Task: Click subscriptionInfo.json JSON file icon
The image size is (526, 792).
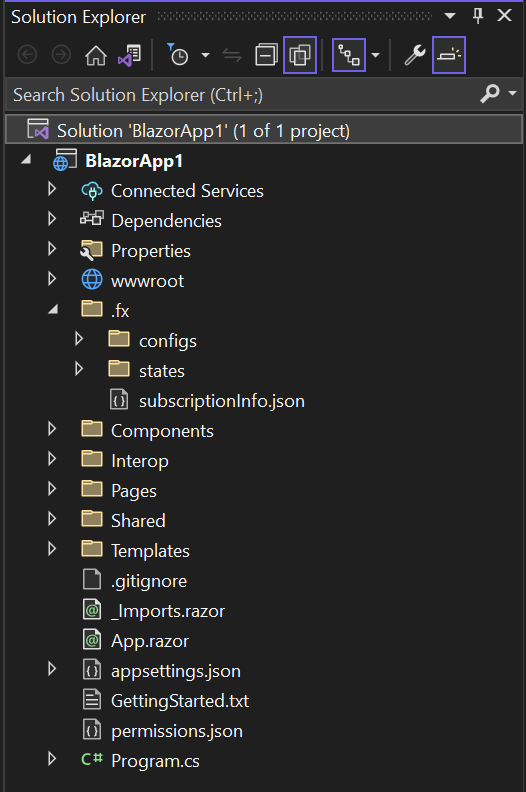Action: point(119,400)
